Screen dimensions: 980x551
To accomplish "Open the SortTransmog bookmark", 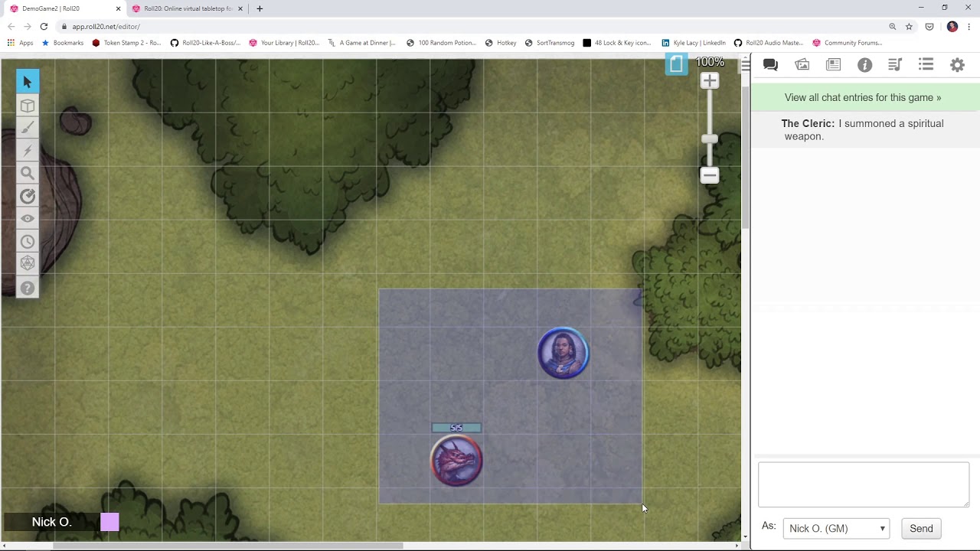I will [x=550, y=43].
